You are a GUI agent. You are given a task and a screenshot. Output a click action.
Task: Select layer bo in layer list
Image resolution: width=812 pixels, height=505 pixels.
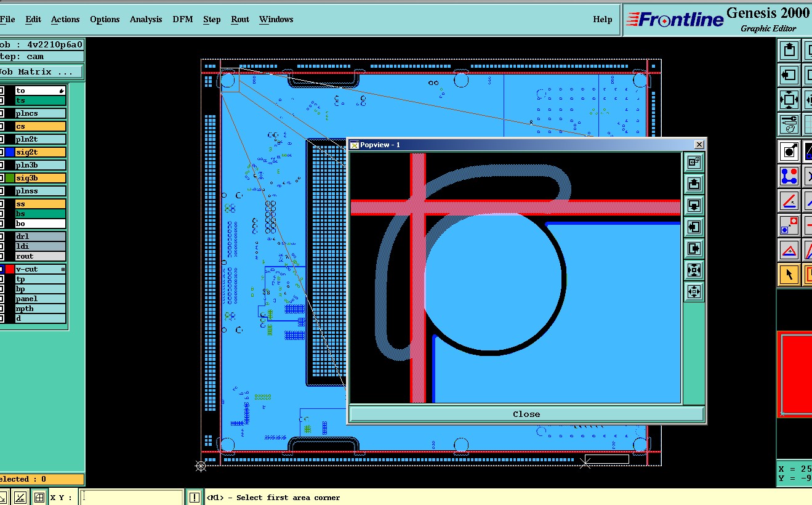coord(40,224)
